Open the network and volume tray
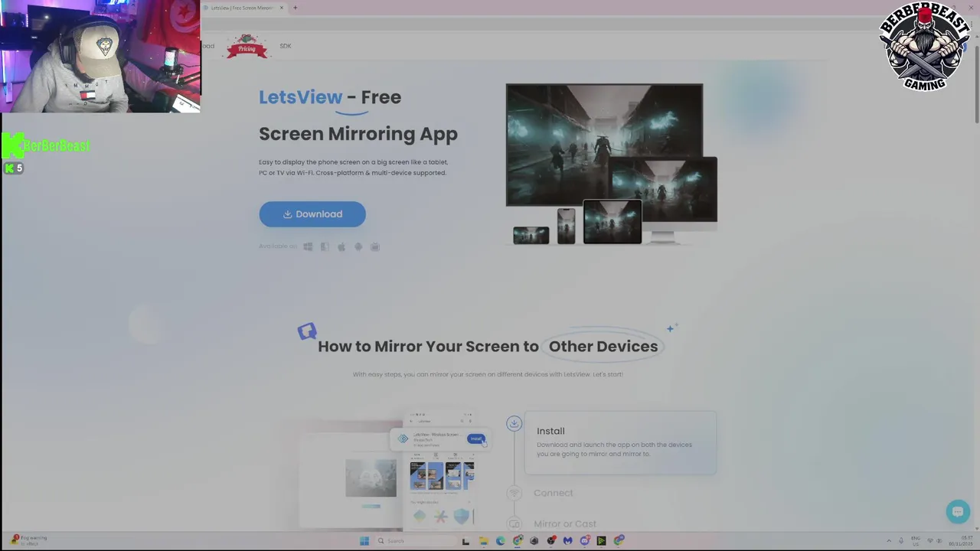Screen dimensions: 980x551 (935, 541)
